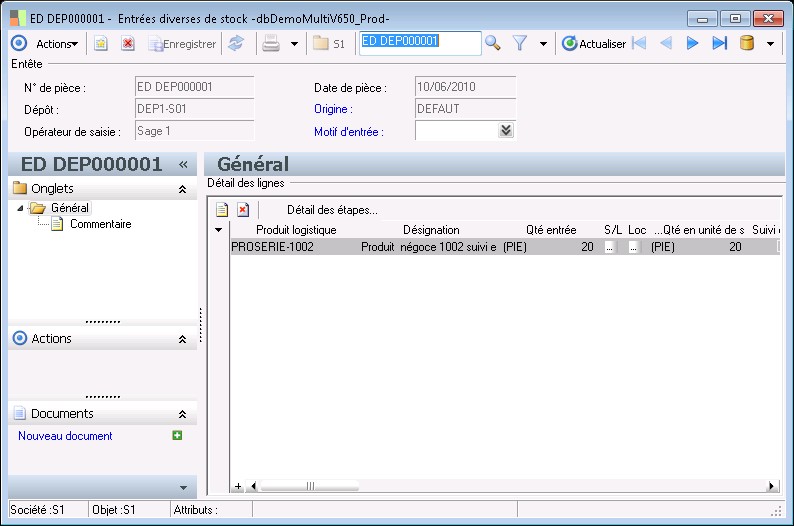Click the S/L ellipsis button in row
The height and width of the screenshot is (526, 794).
(x=610, y=247)
